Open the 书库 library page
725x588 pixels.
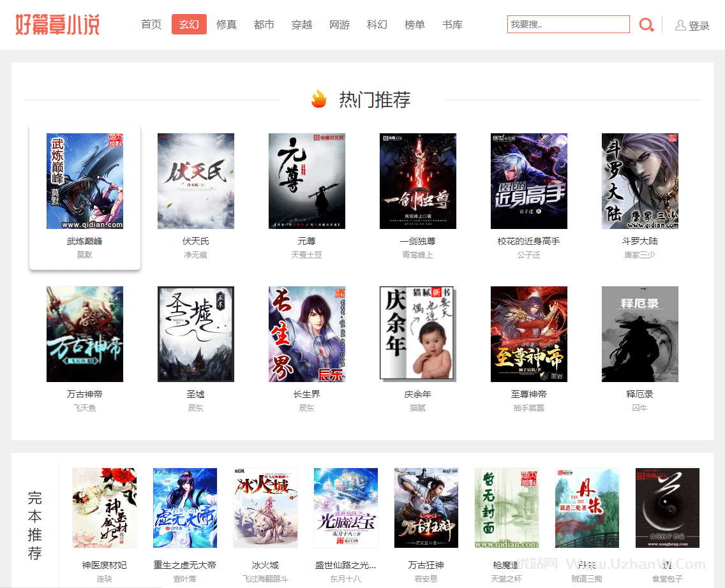tap(452, 24)
